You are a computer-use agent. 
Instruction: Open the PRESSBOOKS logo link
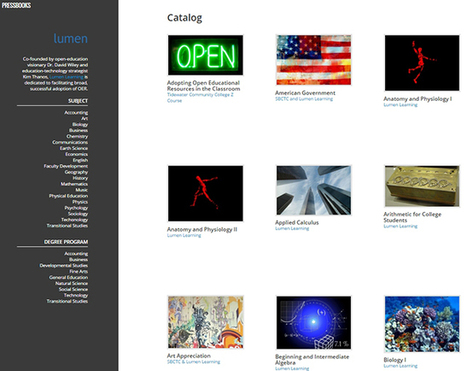[16, 5]
